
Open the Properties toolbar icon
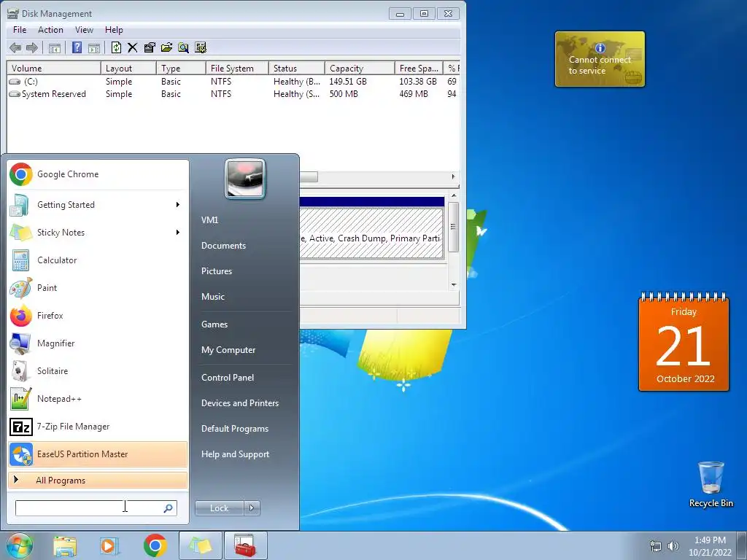(x=150, y=47)
